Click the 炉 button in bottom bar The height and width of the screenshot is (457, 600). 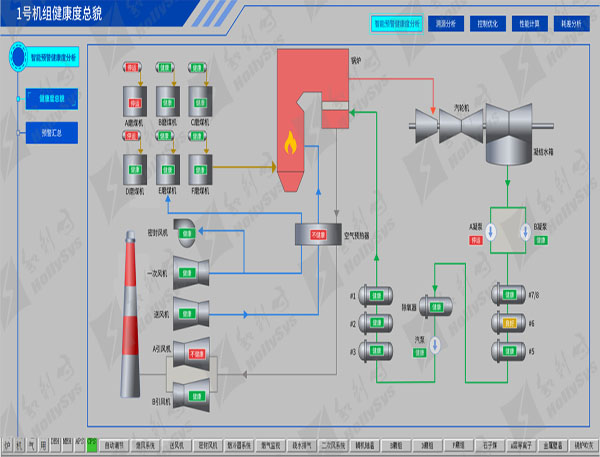pyautogui.click(x=7, y=445)
